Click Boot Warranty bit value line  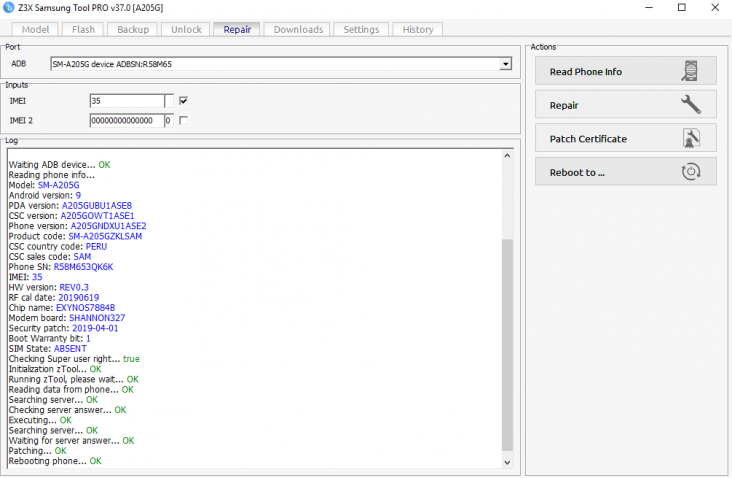coord(49,338)
